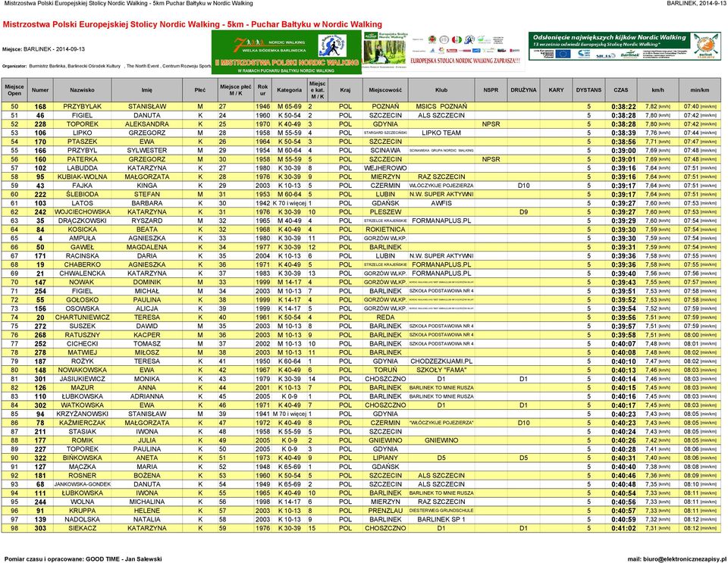728x563 pixels.
Task: Select the Imię column header
Action: [x=146, y=90]
